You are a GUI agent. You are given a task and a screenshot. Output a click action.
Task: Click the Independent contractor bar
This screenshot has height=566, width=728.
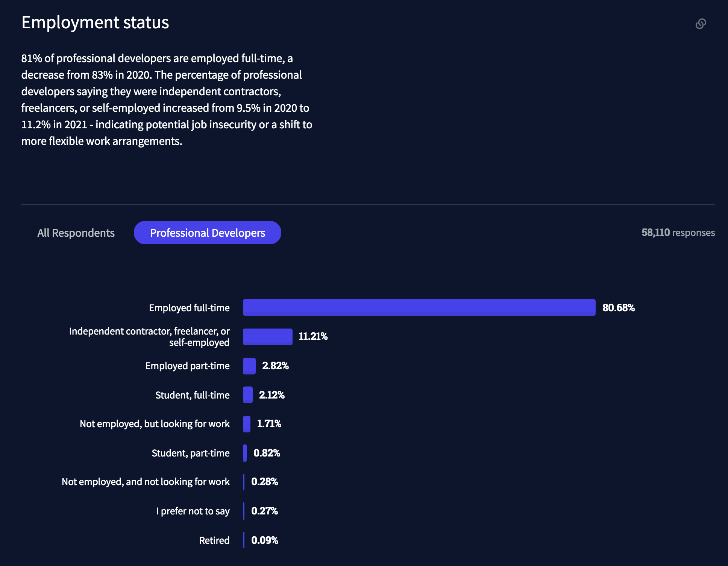[x=267, y=337]
